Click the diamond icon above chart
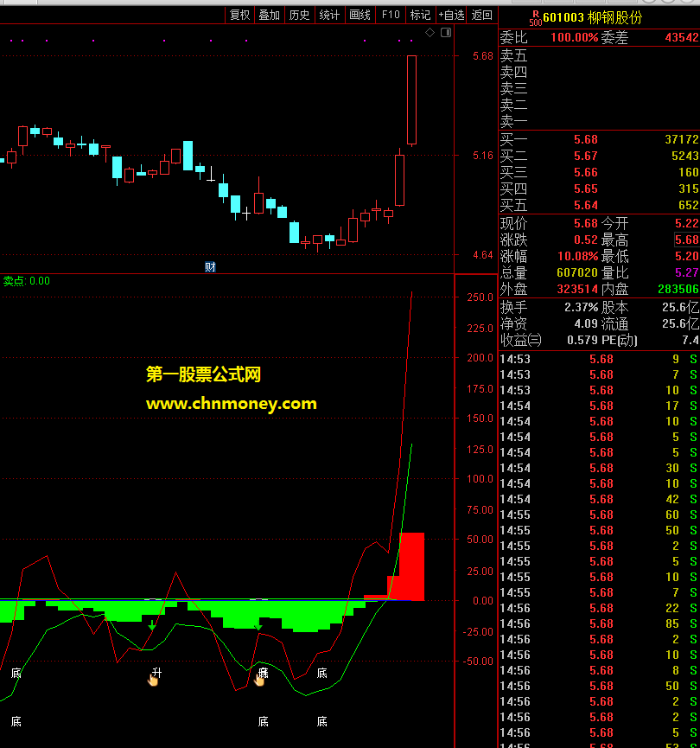The image size is (700, 748). [430, 33]
